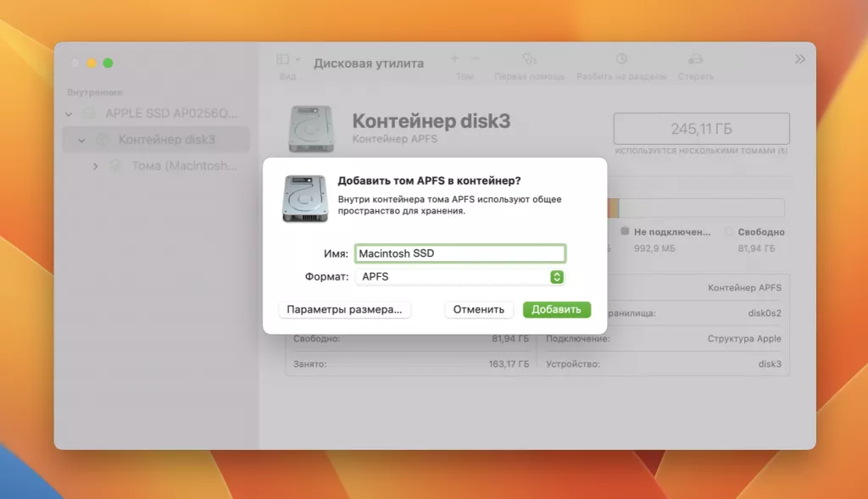
Task: Click the volumes stack icon next to Тома
Action: [117, 166]
